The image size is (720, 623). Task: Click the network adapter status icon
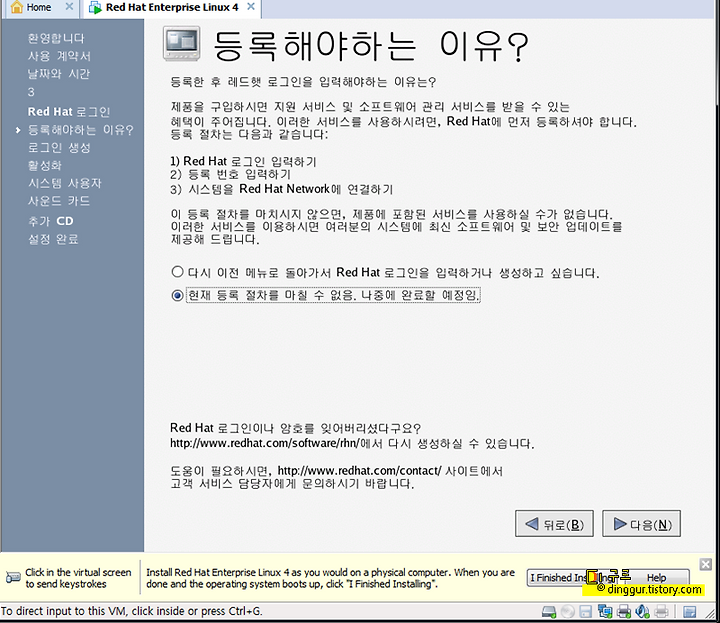tap(605, 612)
